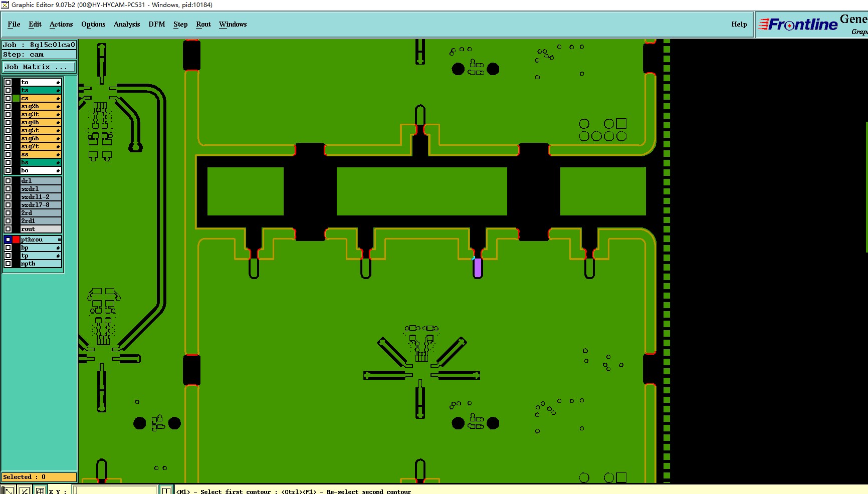Open the Job Matrix button
This screenshot has height=494, width=868.
[x=40, y=67]
